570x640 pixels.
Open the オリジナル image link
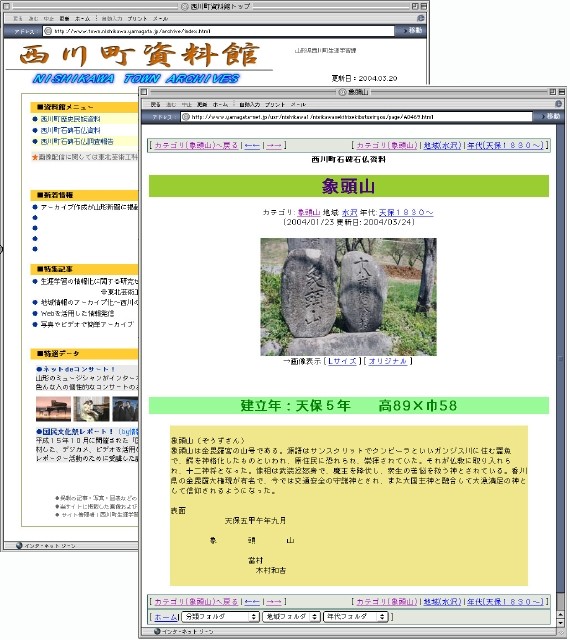pos(387,361)
